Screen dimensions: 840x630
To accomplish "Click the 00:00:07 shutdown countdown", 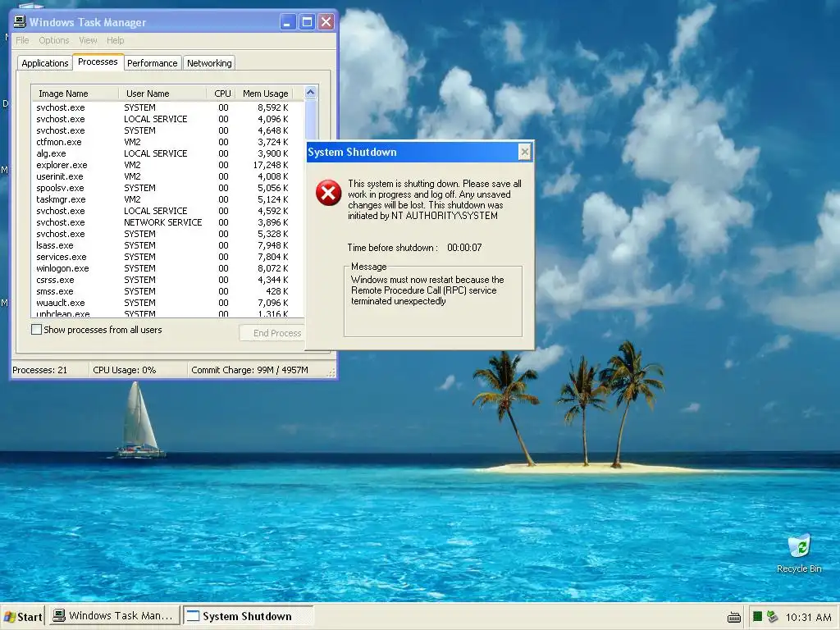I will click(x=464, y=248).
